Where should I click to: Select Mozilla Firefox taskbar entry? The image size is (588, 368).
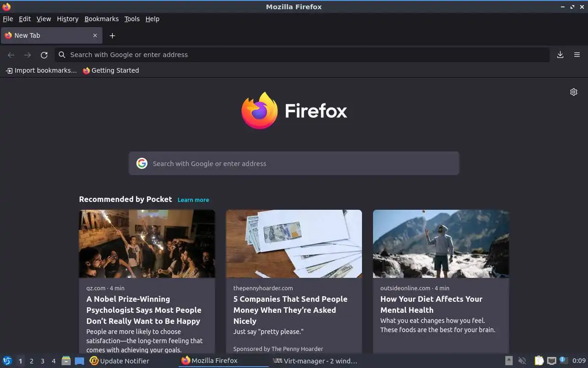point(223,361)
